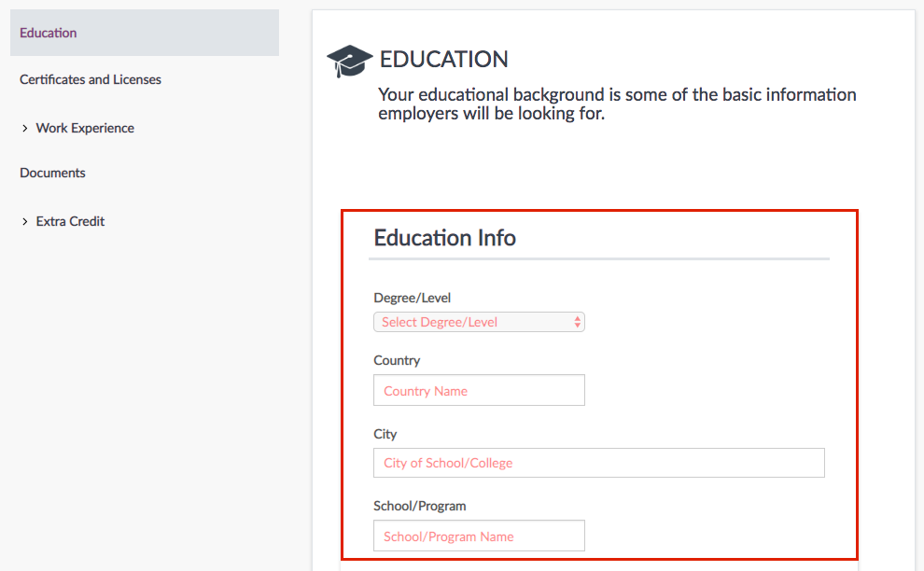Open the Select Degree/Level dropdown
Viewport: 924px width, 571px height.
(479, 321)
